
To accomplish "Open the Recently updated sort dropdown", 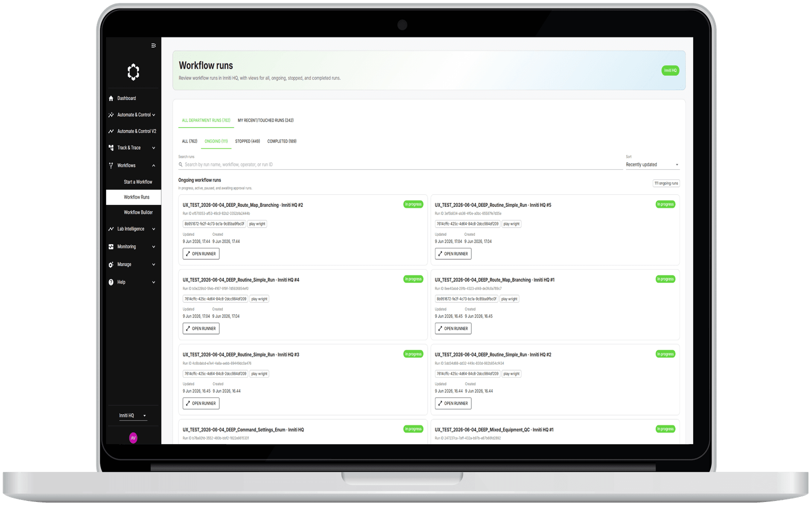I will (652, 165).
